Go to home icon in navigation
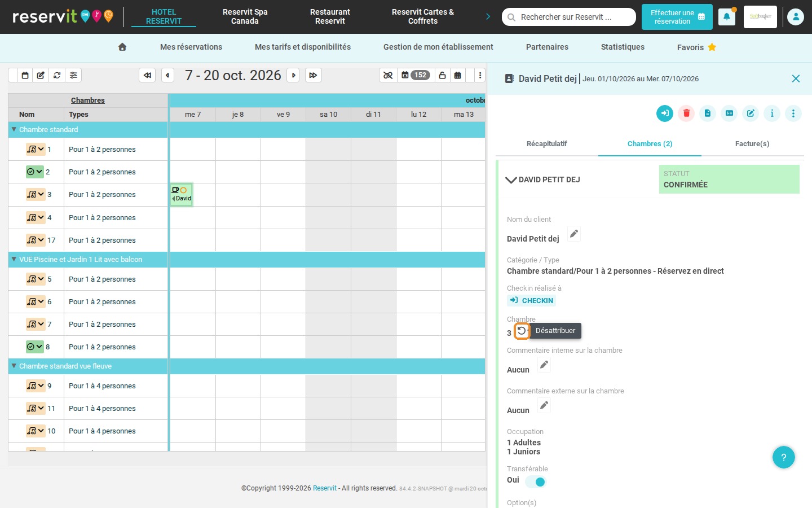 click(122, 47)
